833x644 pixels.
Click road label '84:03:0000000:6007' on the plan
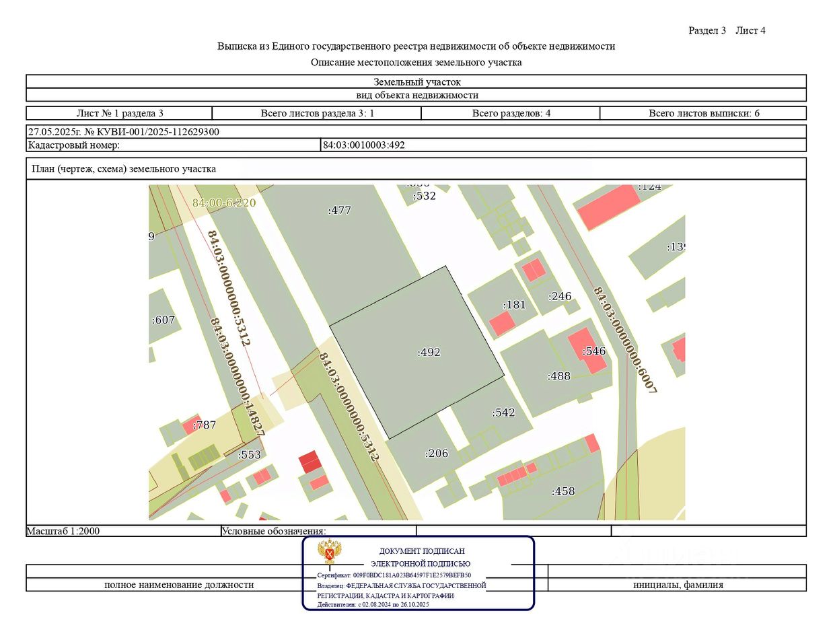point(624,340)
